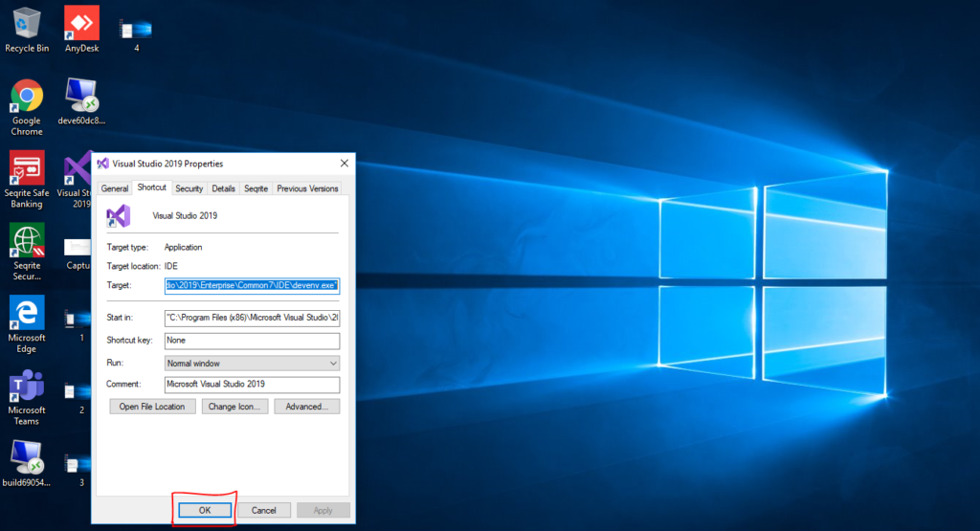Click the Open File Location button
Screen dimensions: 980x531
[152, 407]
